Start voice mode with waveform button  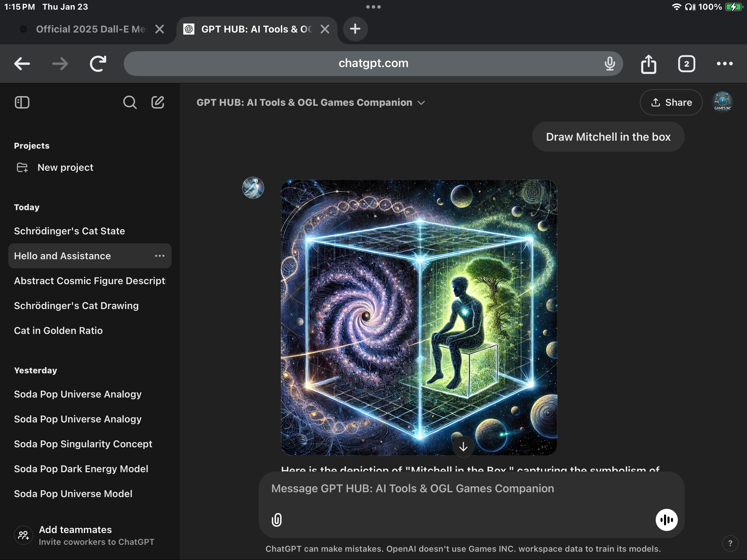(666, 520)
